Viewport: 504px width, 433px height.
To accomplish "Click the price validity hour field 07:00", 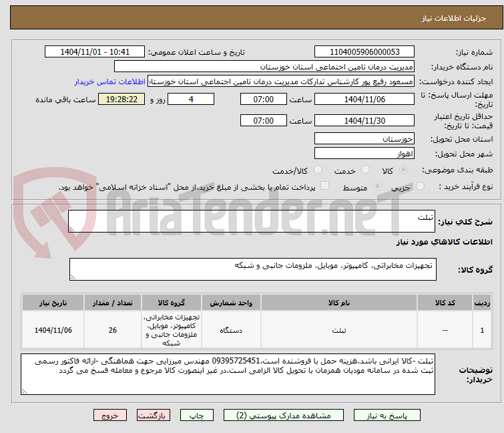I will [x=263, y=121].
